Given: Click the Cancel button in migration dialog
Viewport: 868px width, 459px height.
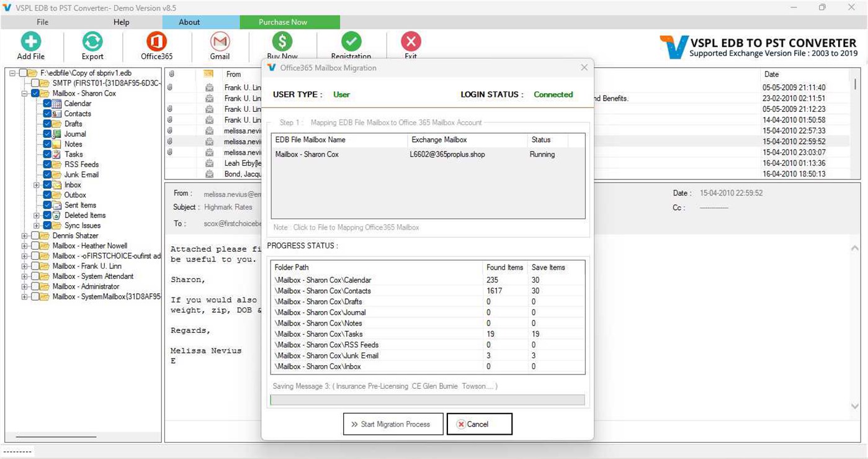Looking at the screenshot, I should pyautogui.click(x=478, y=424).
